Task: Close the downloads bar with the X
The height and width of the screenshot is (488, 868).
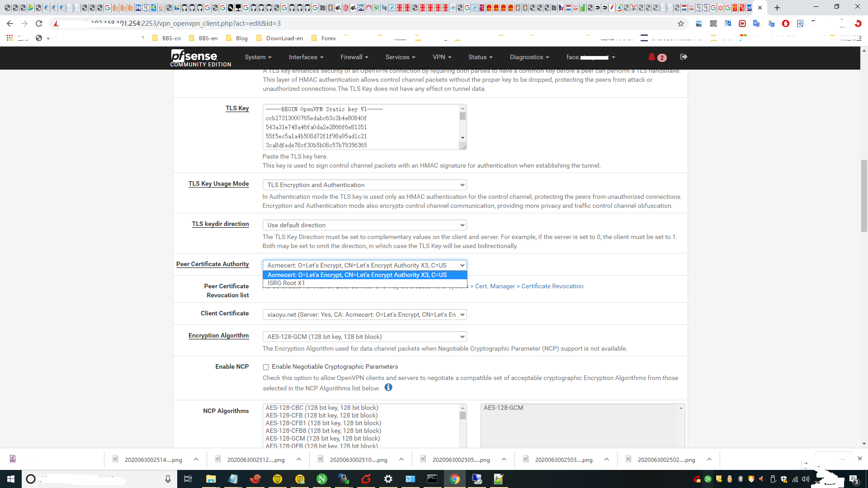Action: (860, 458)
